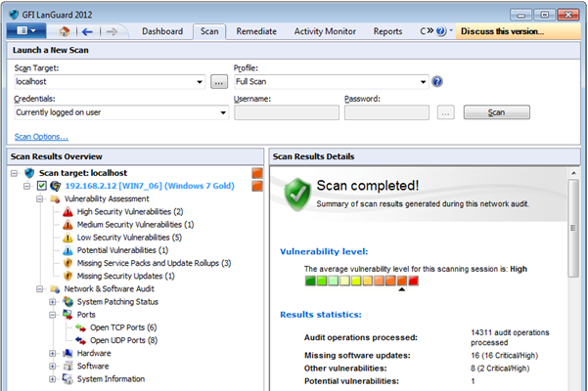Click the High Security Vulnerabilities red warning icon

(x=68, y=211)
